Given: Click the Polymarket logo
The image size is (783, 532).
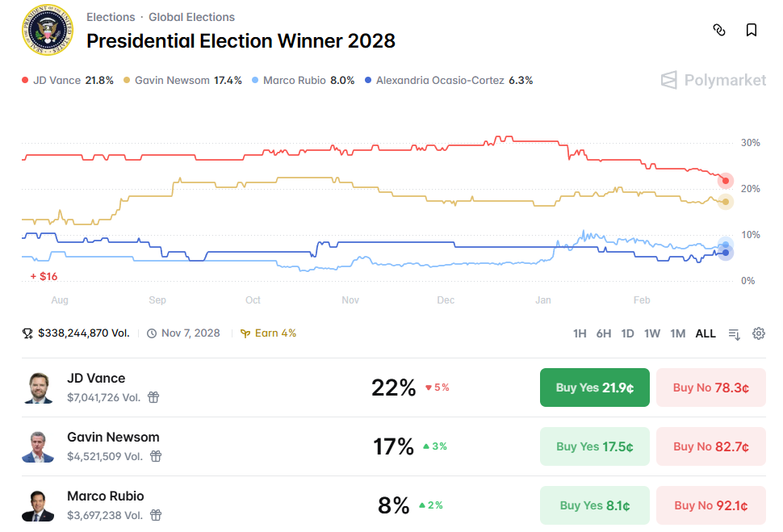Looking at the screenshot, I should pos(714,79).
